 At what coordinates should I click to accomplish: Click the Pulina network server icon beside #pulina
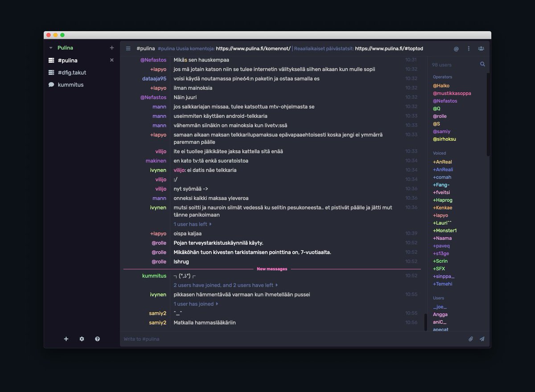[51, 60]
